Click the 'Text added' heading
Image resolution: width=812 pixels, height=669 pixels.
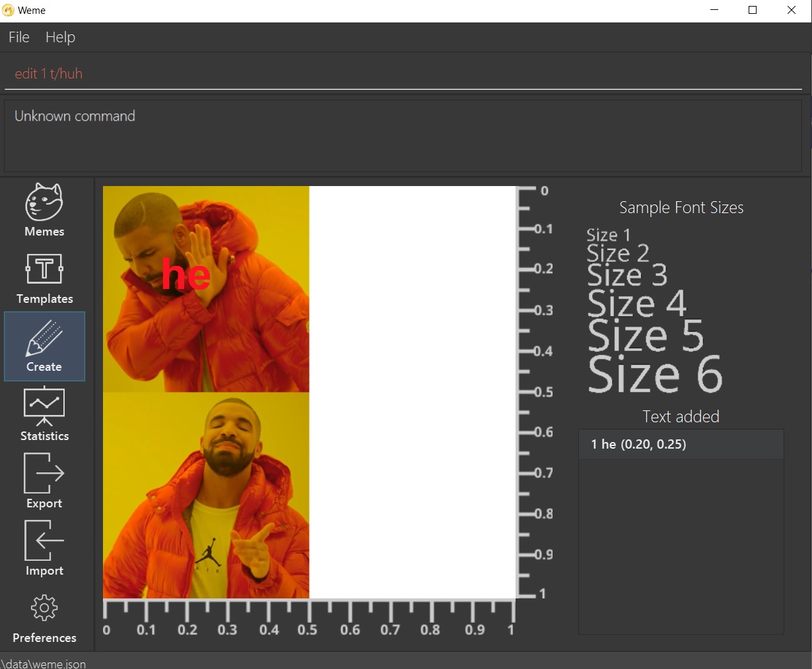[681, 416]
